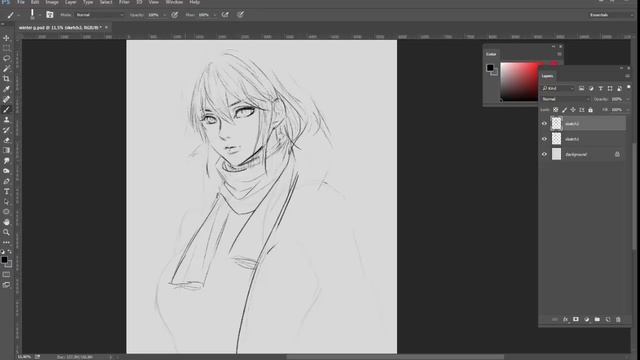
Task: Hide the top sketch layer
Action: click(544, 124)
